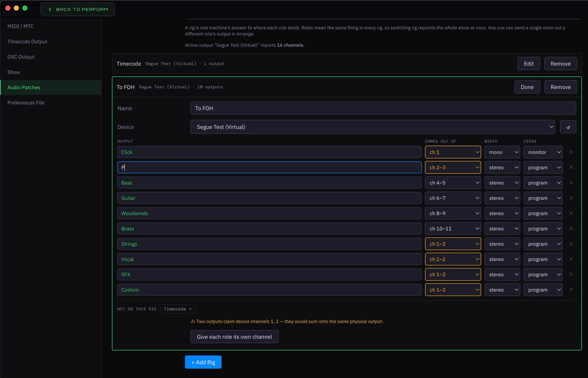Remove the Woodwinds output row
This screenshot has width=588, height=378.
tap(571, 213)
